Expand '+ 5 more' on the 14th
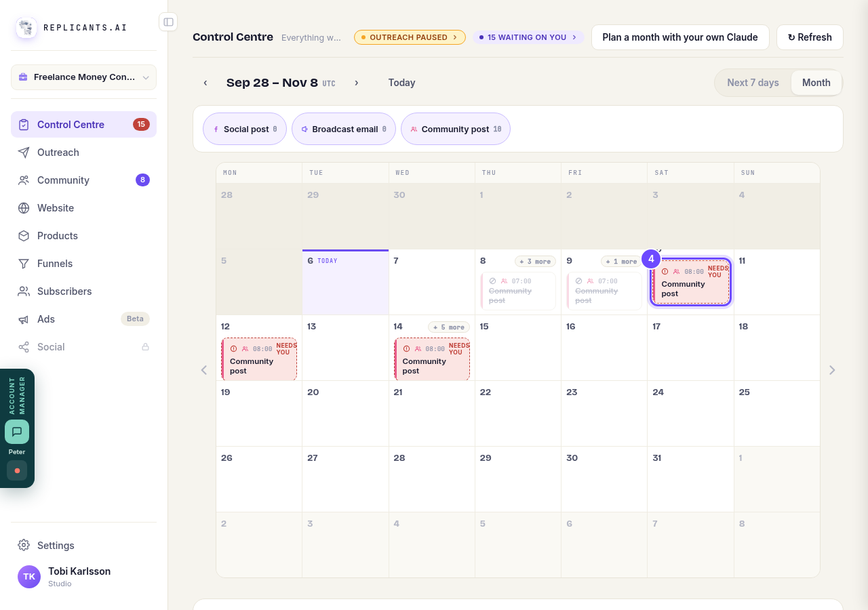This screenshot has height=610, width=868. [x=448, y=327]
